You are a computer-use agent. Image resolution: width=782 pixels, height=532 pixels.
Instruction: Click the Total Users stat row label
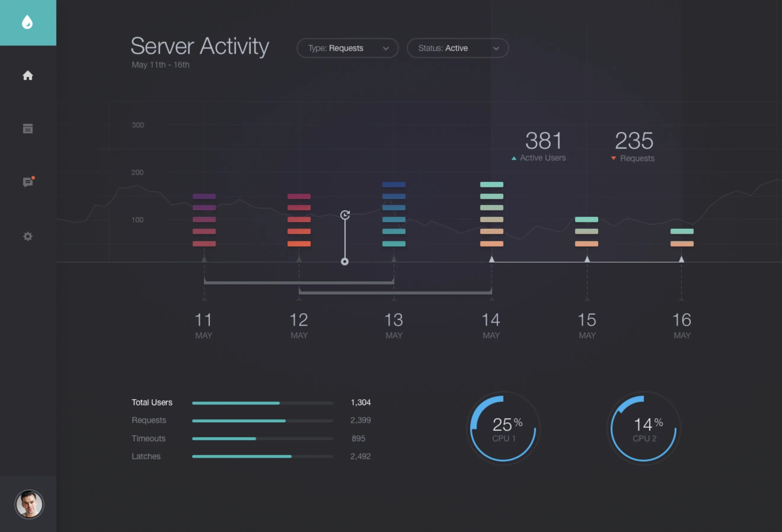[152, 402]
